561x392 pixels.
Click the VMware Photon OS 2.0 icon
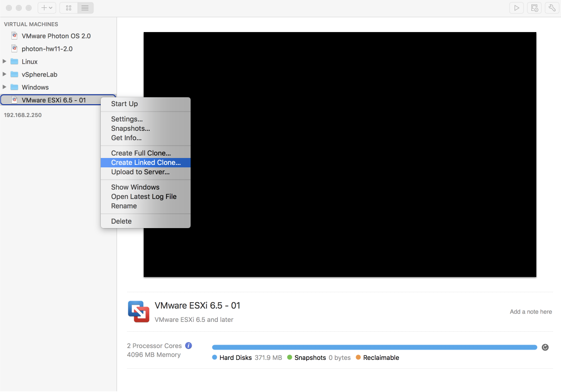tap(14, 36)
